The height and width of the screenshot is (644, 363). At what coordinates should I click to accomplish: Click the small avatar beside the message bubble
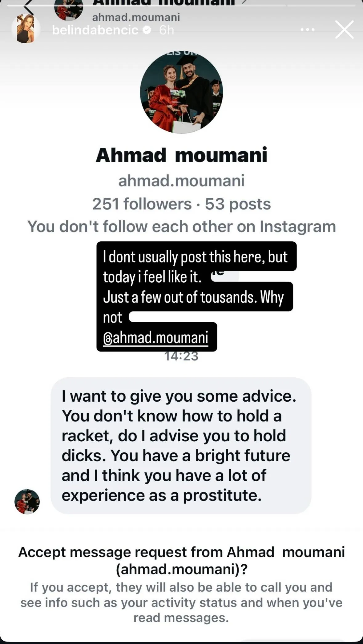27,502
